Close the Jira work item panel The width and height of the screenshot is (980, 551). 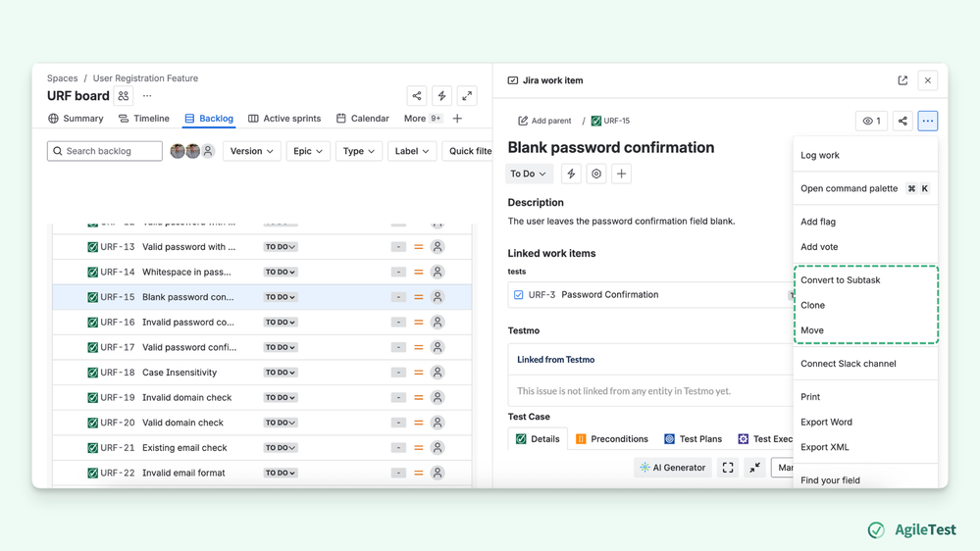coord(927,80)
